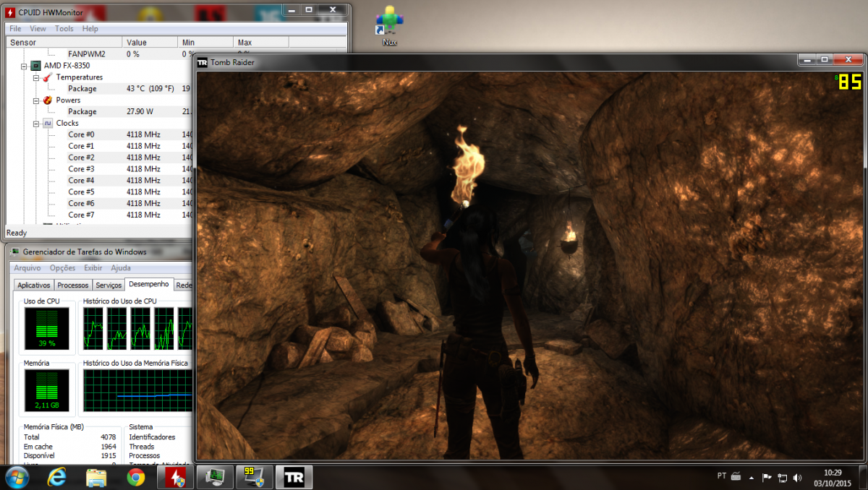Viewport: 868px width, 490px height.
Task: Switch to Task Manager via its taskbar button
Action: tap(216, 477)
